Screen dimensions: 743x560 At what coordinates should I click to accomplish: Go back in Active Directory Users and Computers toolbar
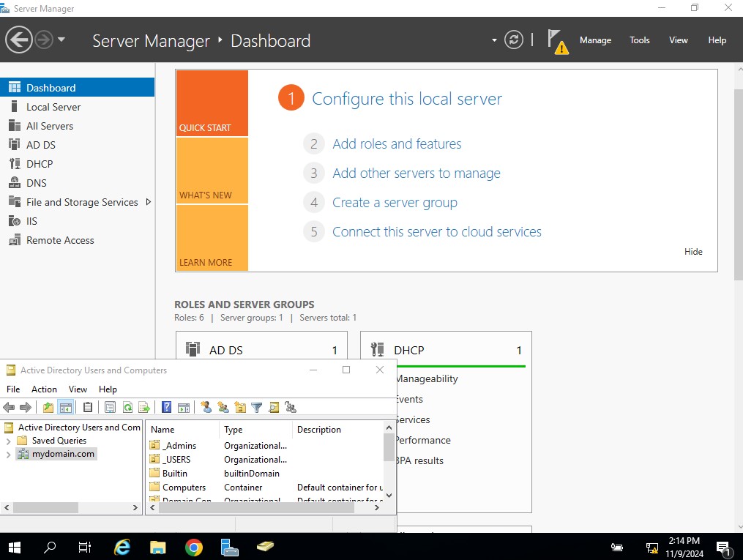click(x=9, y=407)
